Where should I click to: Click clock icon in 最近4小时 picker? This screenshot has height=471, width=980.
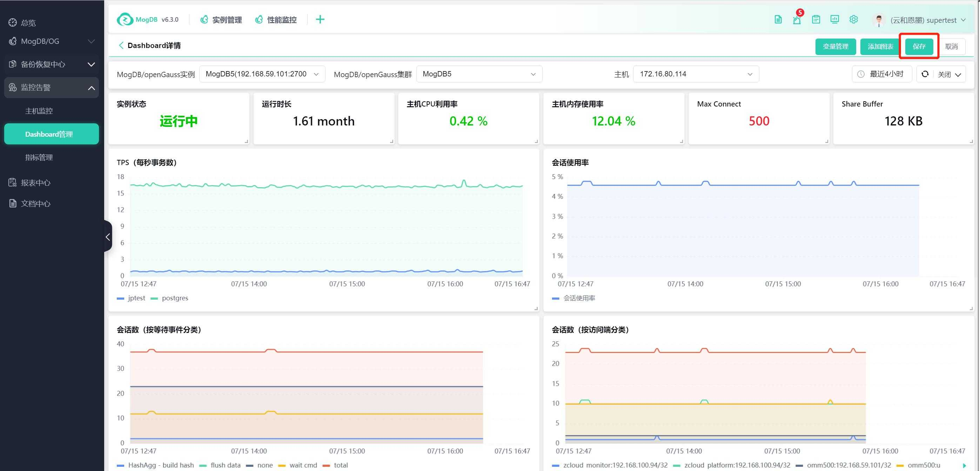(860, 74)
